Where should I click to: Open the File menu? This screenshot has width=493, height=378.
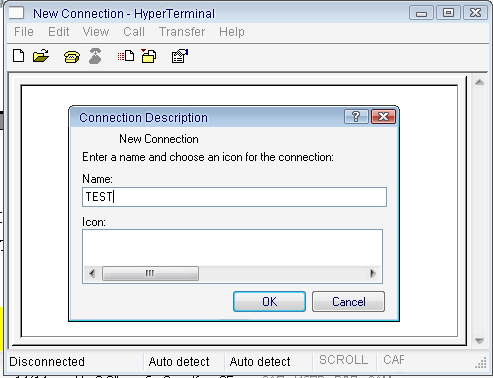coord(24,32)
